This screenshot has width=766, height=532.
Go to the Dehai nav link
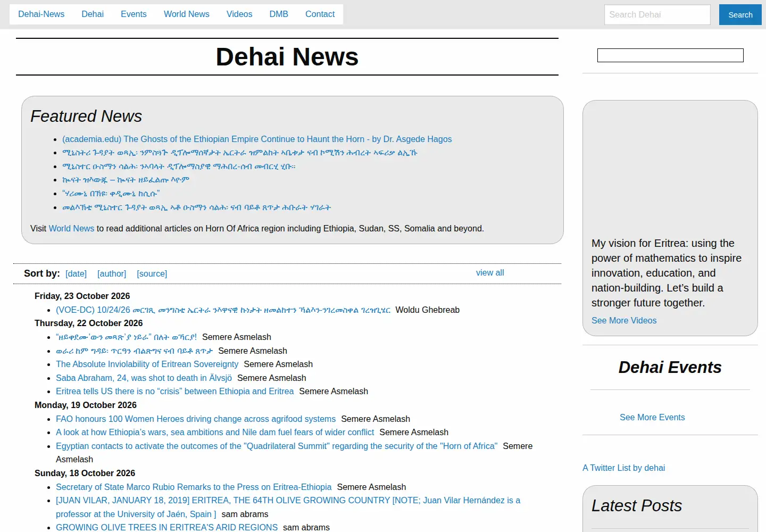pos(93,14)
